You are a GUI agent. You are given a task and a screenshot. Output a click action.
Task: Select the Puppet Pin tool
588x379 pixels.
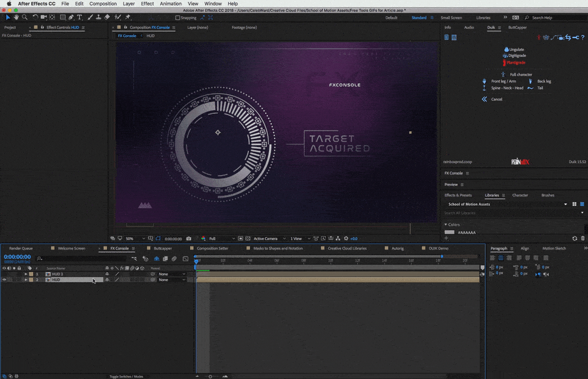point(128,18)
